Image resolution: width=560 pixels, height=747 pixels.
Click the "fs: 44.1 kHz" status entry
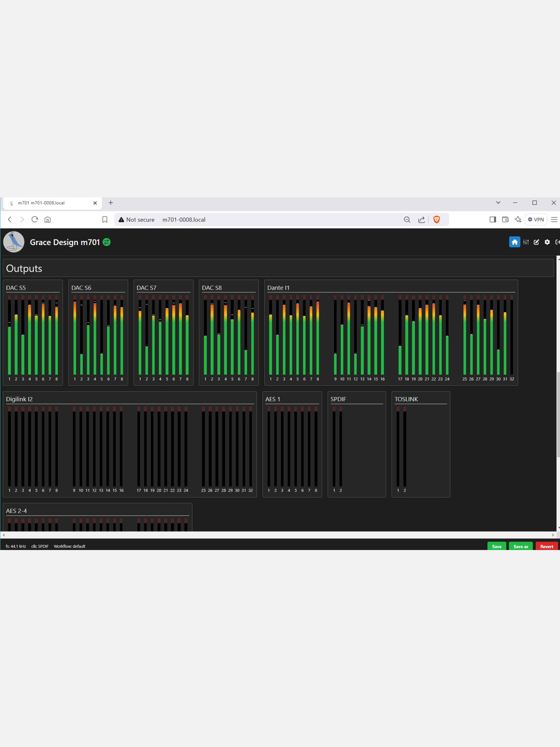click(16, 546)
